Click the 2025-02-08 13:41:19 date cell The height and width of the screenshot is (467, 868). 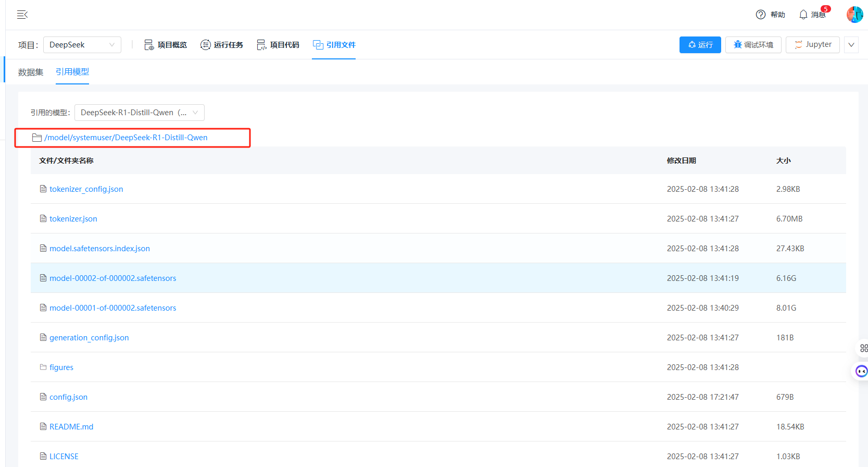pyautogui.click(x=703, y=278)
